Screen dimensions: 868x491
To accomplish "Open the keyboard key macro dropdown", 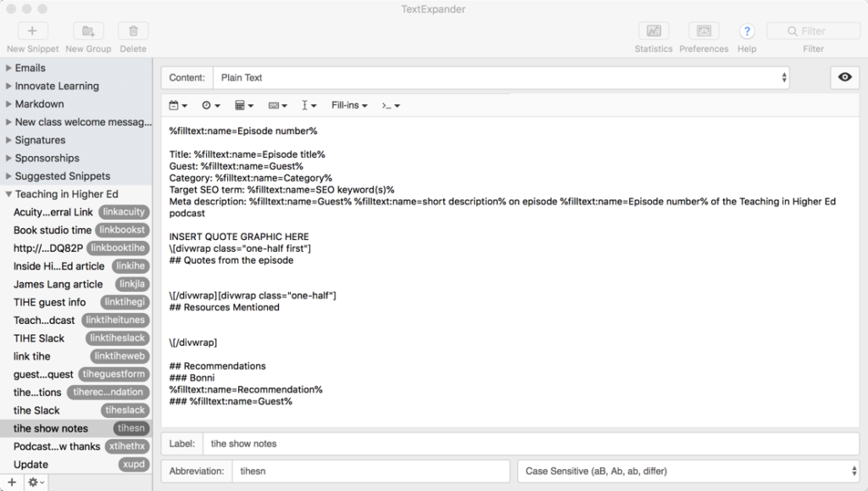I will point(277,105).
